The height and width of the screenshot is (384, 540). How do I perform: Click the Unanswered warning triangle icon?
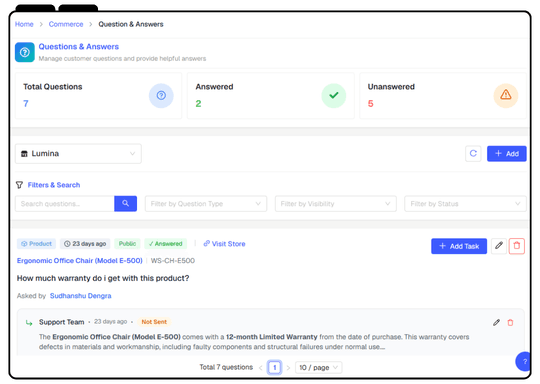pos(506,95)
